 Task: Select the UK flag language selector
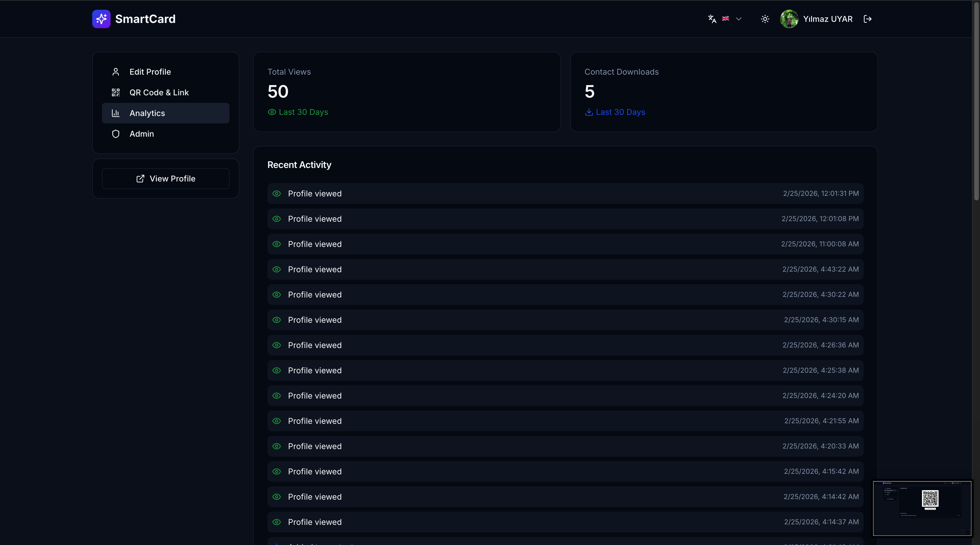tap(726, 19)
